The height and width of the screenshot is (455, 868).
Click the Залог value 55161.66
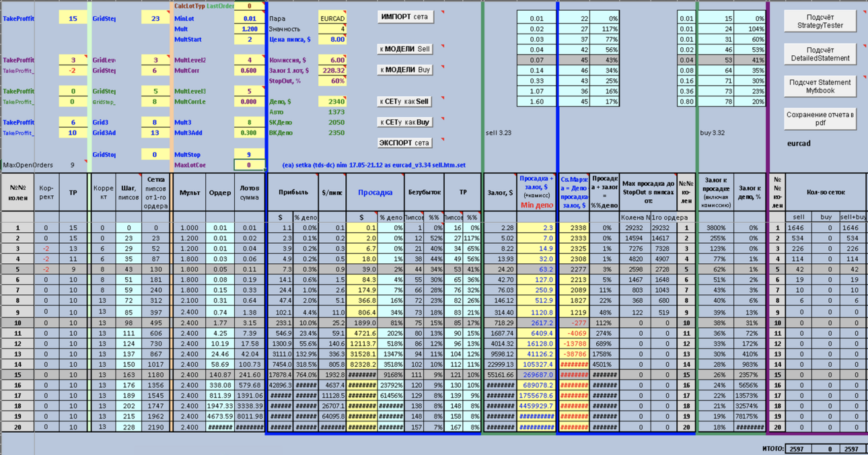tap(500, 375)
